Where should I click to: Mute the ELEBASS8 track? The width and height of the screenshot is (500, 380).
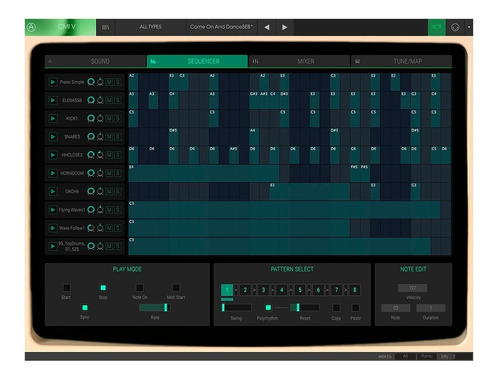(x=109, y=100)
